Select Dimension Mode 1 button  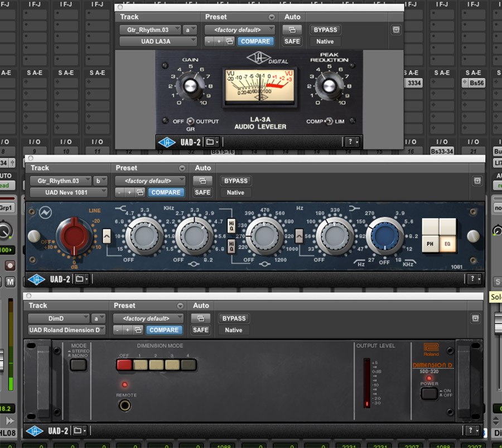click(x=140, y=365)
